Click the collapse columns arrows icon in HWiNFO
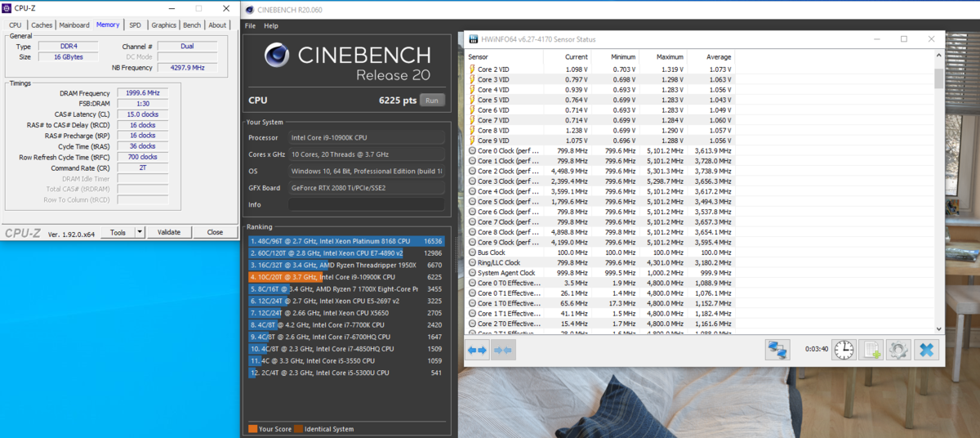Image resolution: width=980 pixels, height=438 pixels. (503, 350)
